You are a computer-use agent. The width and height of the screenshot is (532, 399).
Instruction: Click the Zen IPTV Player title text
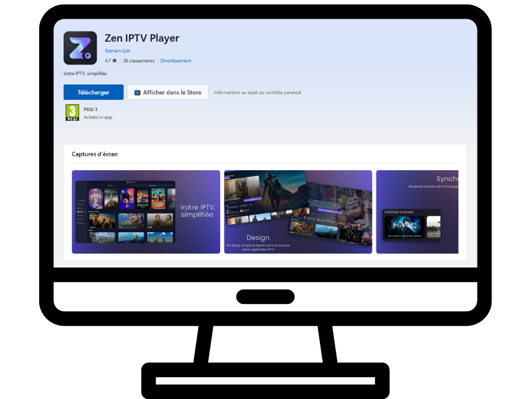[142, 38]
